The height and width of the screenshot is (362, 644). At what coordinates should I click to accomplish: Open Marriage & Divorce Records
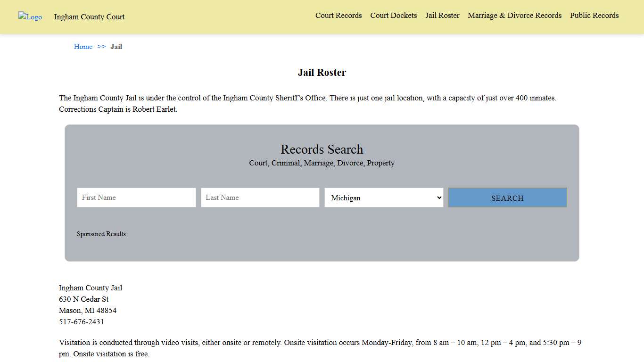514,16
